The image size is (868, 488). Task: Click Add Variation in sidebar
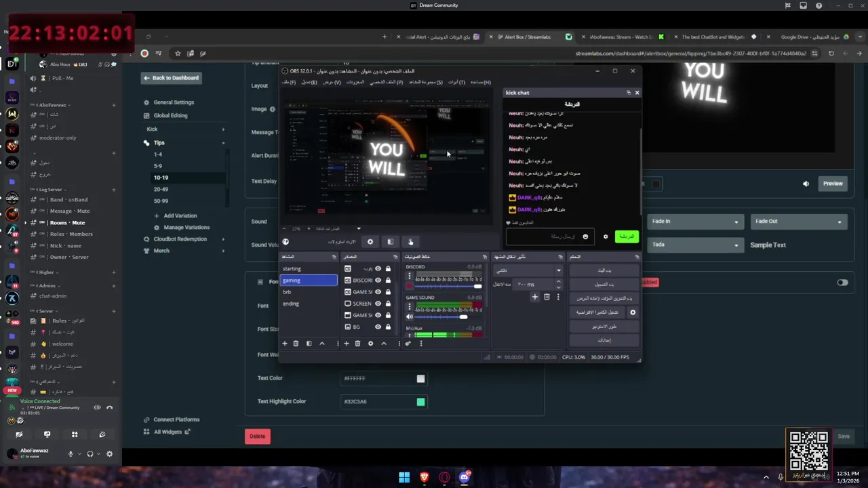tap(180, 216)
